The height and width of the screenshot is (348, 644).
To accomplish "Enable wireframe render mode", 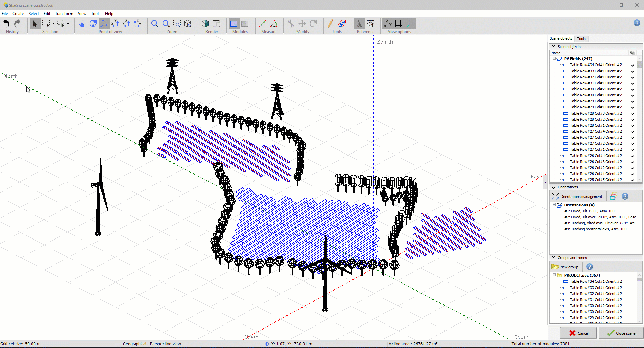I will (217, 24).
